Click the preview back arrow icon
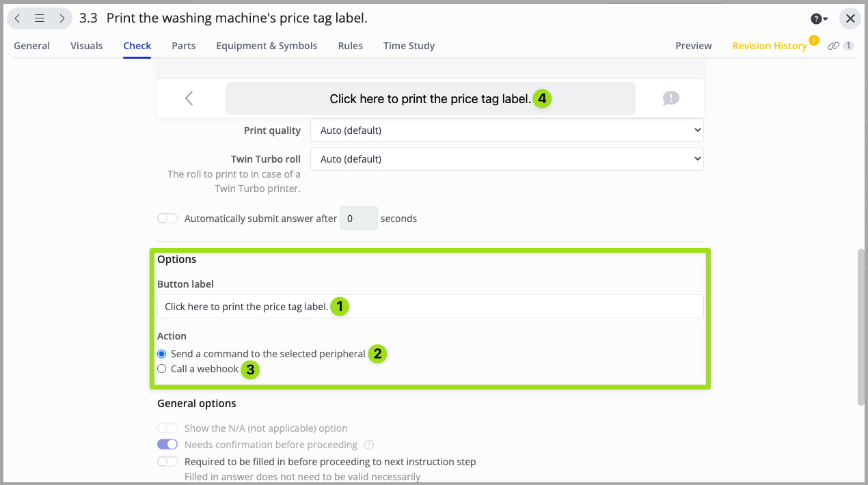 click(x=189, y=98)
